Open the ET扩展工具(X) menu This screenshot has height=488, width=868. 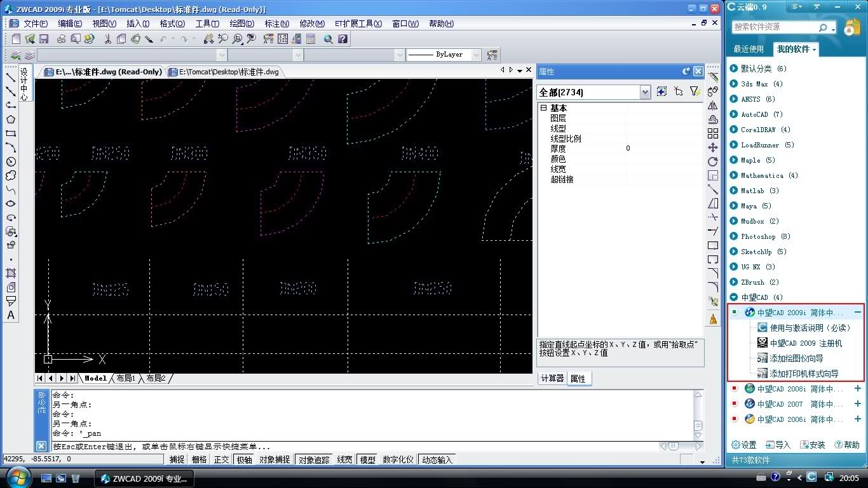(358, 24)
